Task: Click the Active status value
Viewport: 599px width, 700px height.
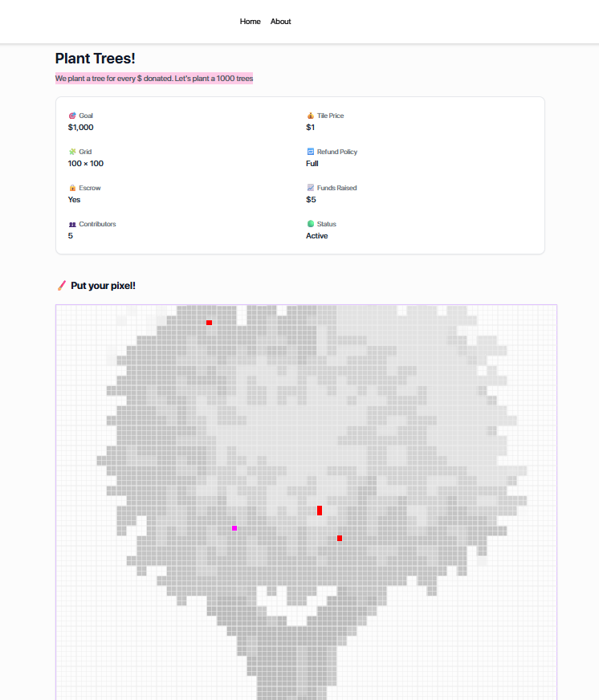Action: pyautogui.click(x=317, y=236)
